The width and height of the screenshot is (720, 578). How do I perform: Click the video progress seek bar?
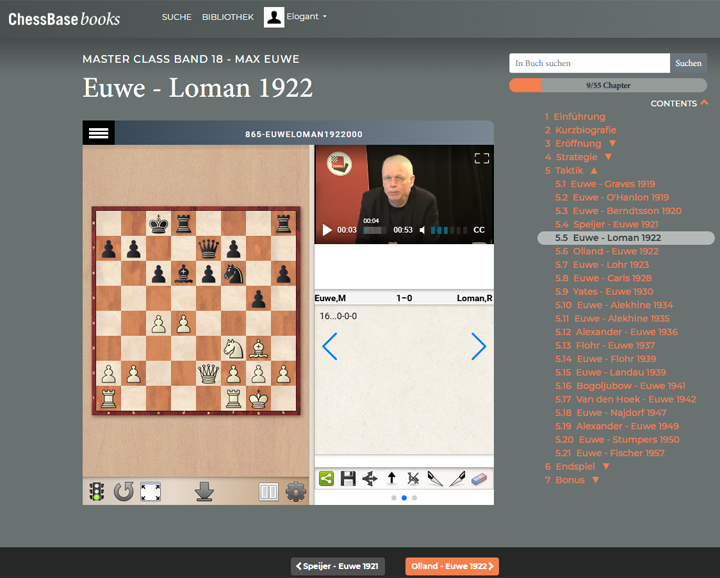[x=375, y=230]
